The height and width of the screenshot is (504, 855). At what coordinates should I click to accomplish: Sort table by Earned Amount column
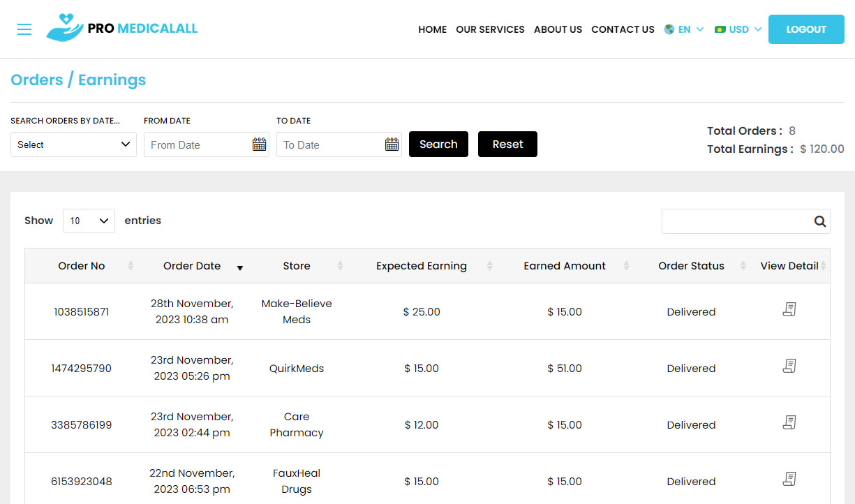[x=565, y=266]
